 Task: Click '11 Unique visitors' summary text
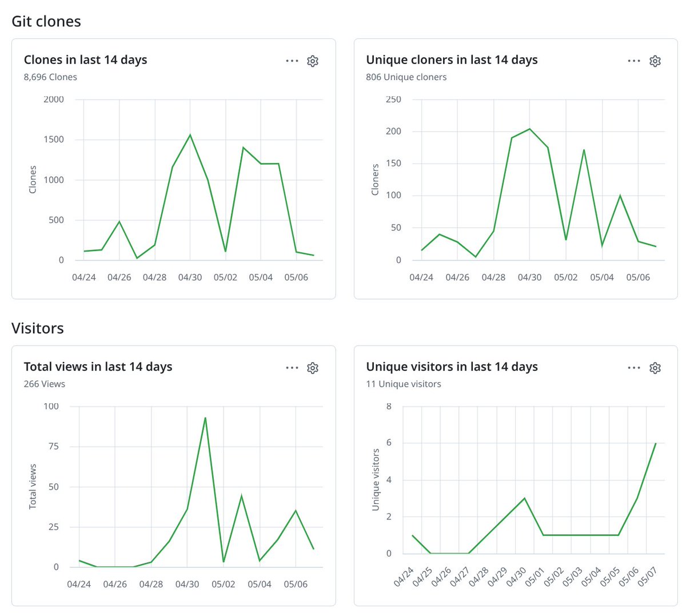pos(404,384)
